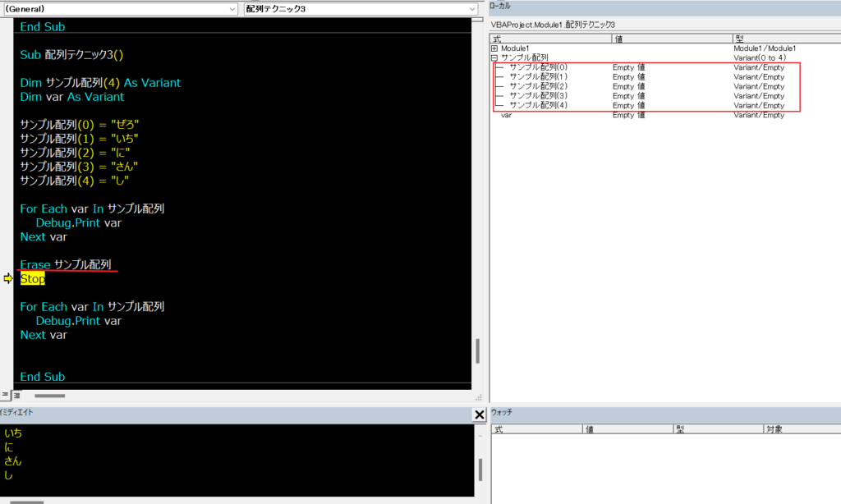Close the Immediate window with X

[x=480, y=415]
